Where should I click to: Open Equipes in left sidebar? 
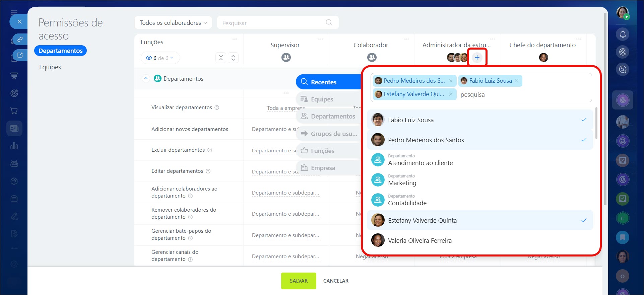click(50, 67)
